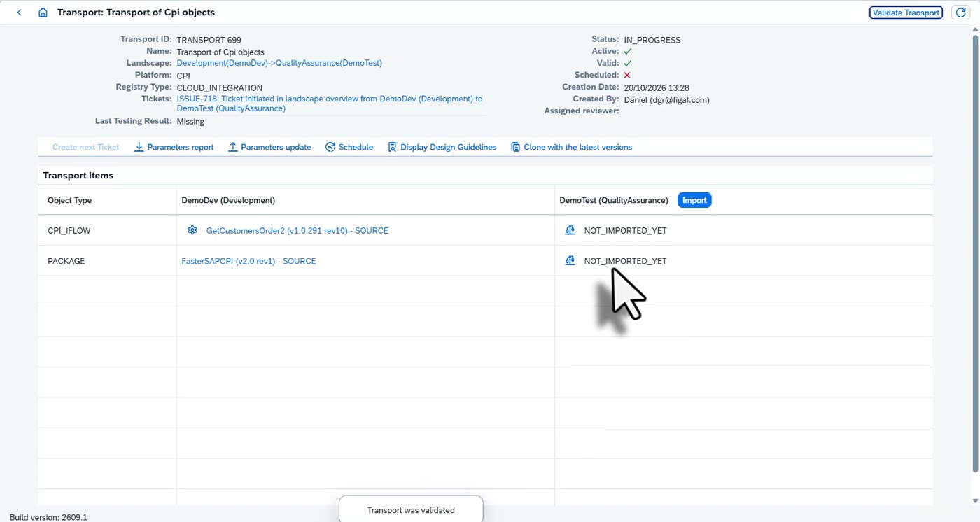The image size is (980, 522).
Task: Open the ISSUE-718 ticket link
Action: point(330,104)
